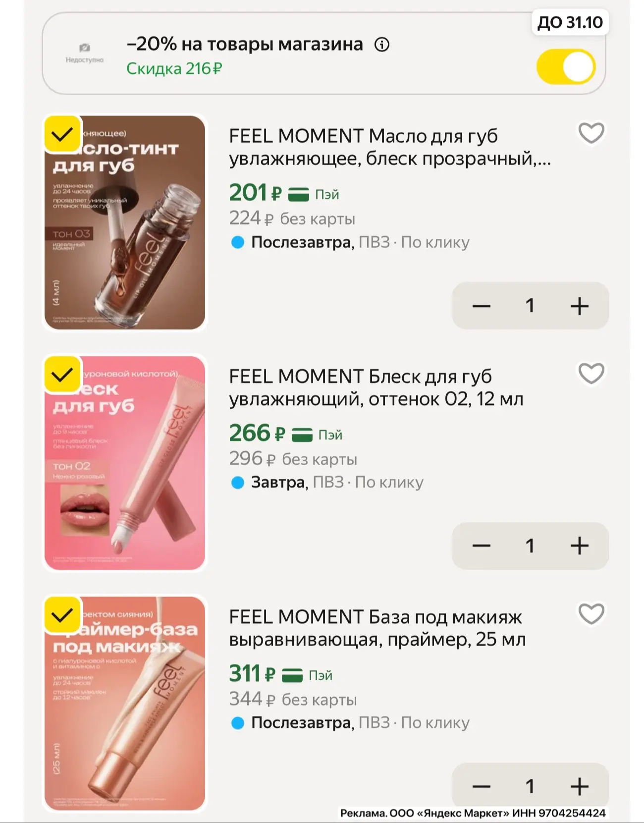The image size is (644, 823).
Task: View the pink lip gloss product image
Action: click(x=125, y=463)
